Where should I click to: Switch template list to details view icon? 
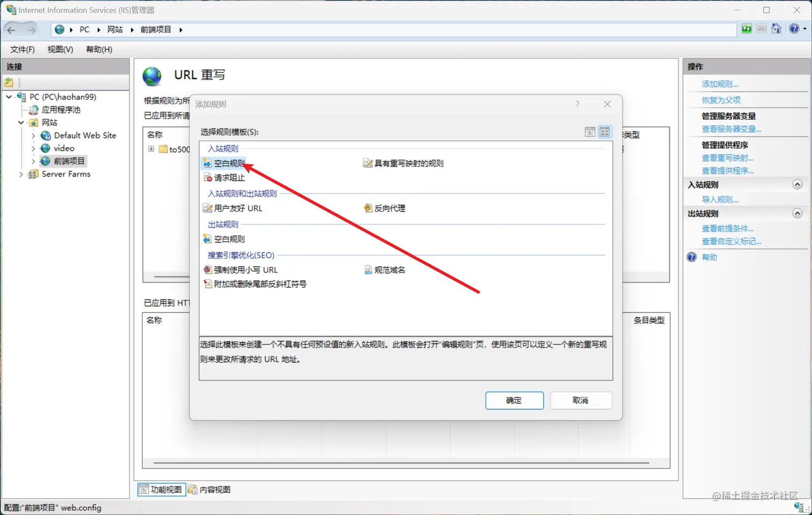pyautogui.click(x=590, y=132)
